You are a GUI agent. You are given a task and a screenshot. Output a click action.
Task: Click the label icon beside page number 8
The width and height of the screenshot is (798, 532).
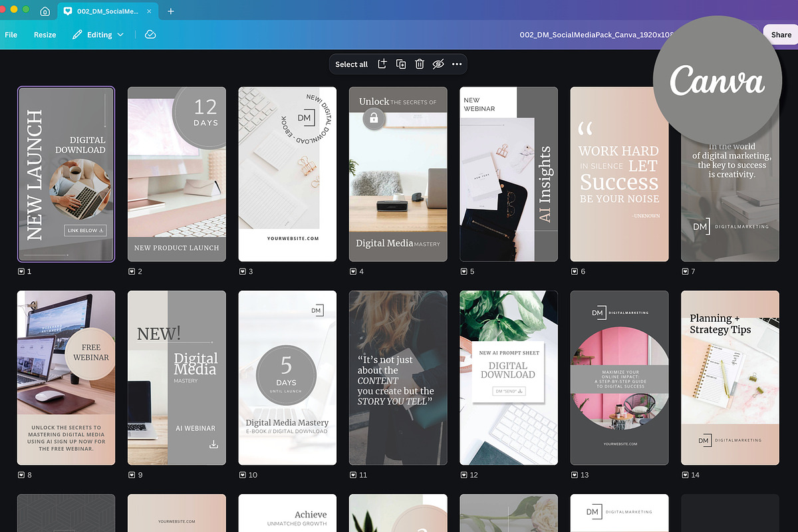21,475
